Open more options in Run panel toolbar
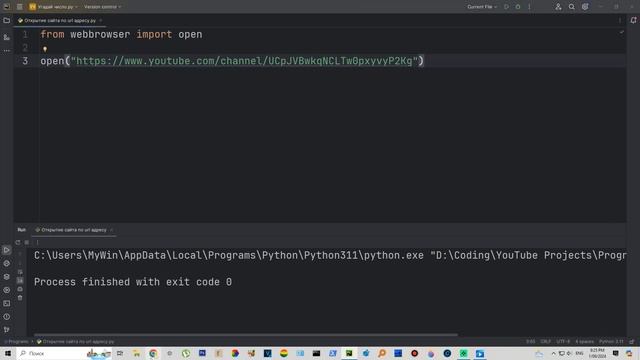The image size is (640, 360). pos(37,242)
